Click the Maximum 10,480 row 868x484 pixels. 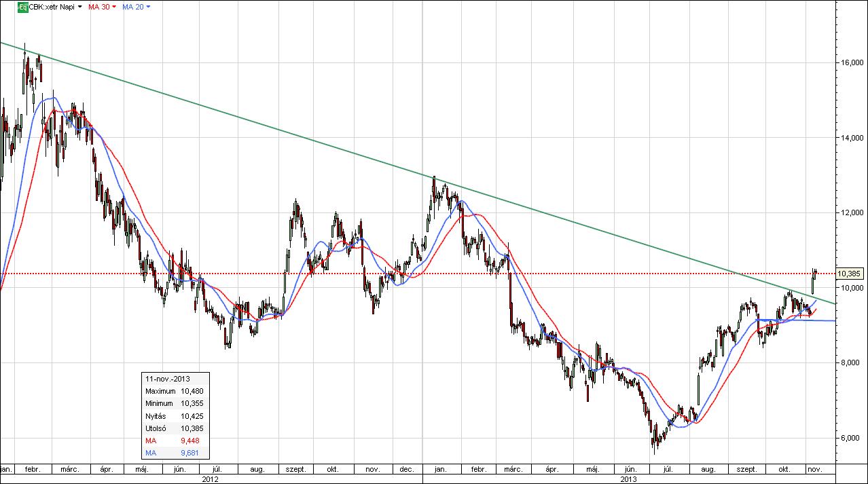(175, 391)
